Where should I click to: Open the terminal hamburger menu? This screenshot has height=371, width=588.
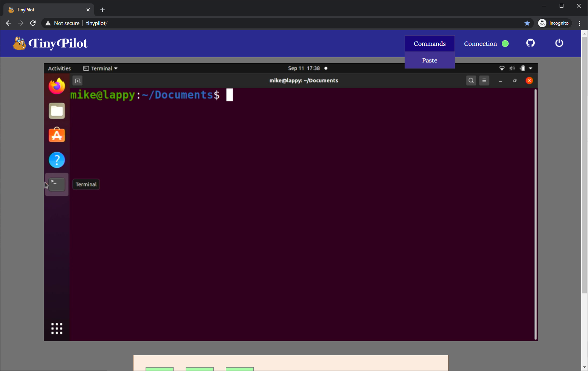(x=484, y=80)
